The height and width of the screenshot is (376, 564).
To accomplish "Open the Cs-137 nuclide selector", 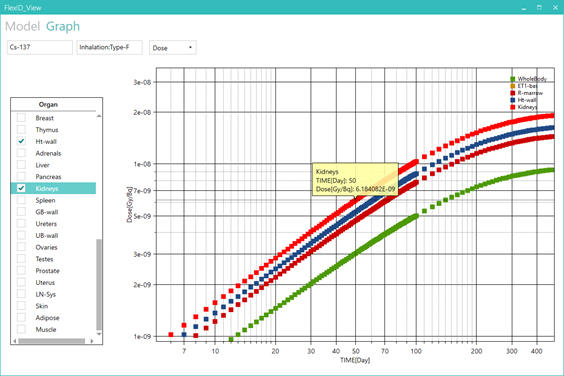I will click(40, 47).
